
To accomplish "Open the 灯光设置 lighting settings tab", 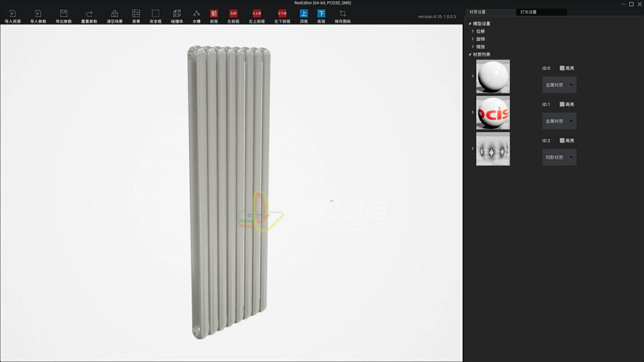I will (541, 12).
